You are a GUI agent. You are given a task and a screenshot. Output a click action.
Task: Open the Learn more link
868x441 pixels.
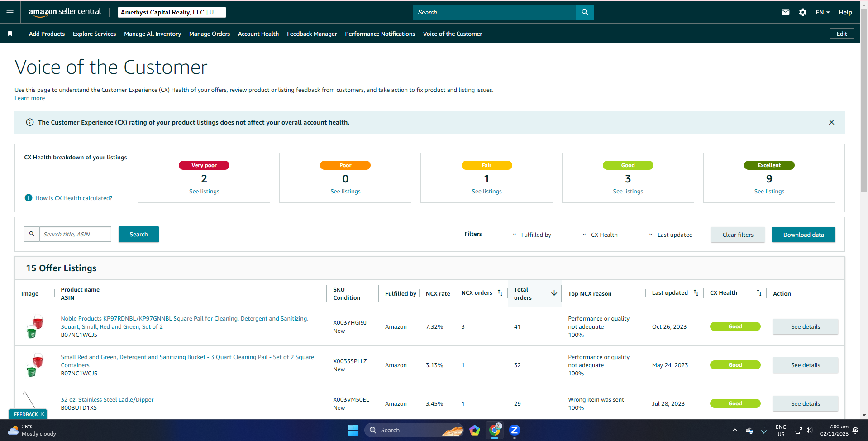[x=30, y=98]
